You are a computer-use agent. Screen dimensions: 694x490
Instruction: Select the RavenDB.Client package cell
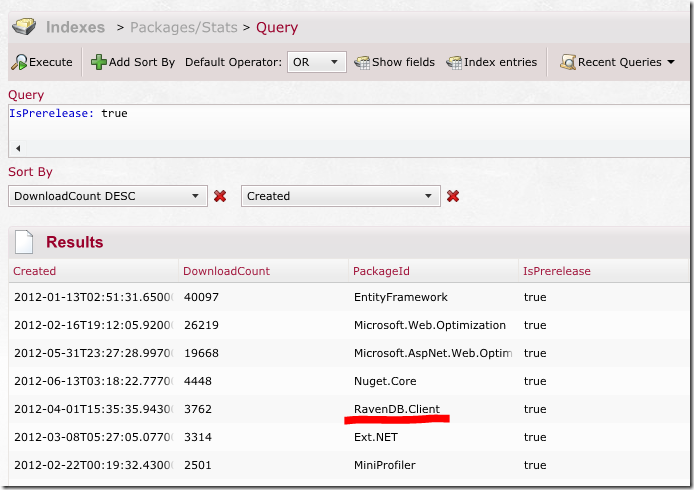click(397, 409)
